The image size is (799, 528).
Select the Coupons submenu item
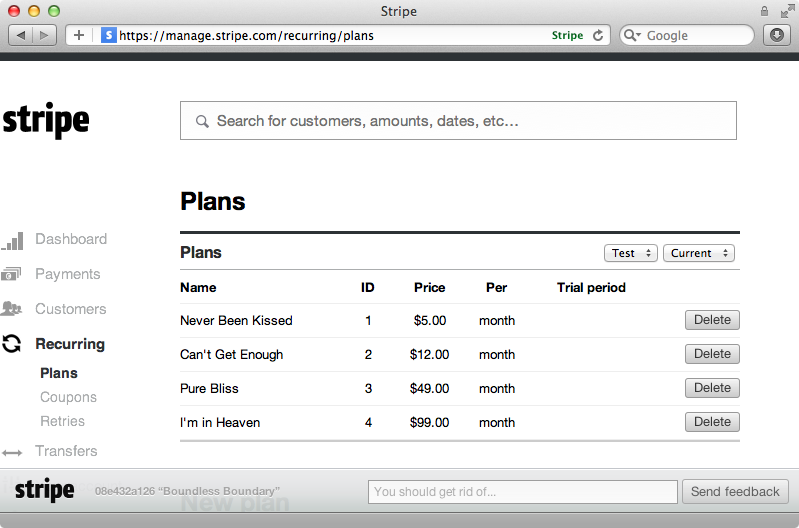68,397
